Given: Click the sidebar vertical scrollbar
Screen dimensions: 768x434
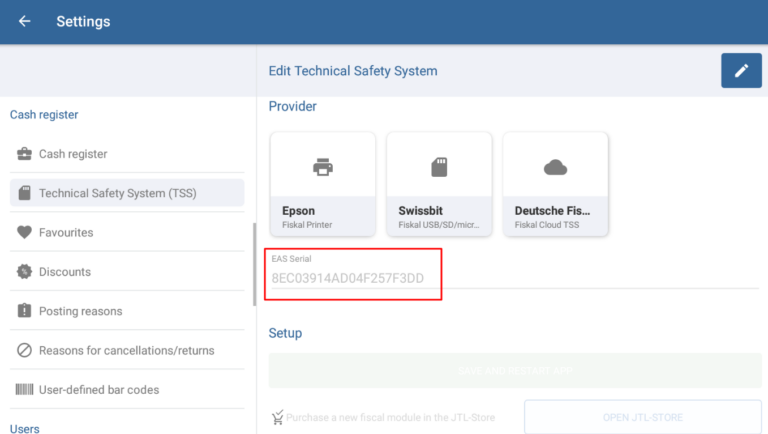Looking at the screenshot, I should click(254, 265).
